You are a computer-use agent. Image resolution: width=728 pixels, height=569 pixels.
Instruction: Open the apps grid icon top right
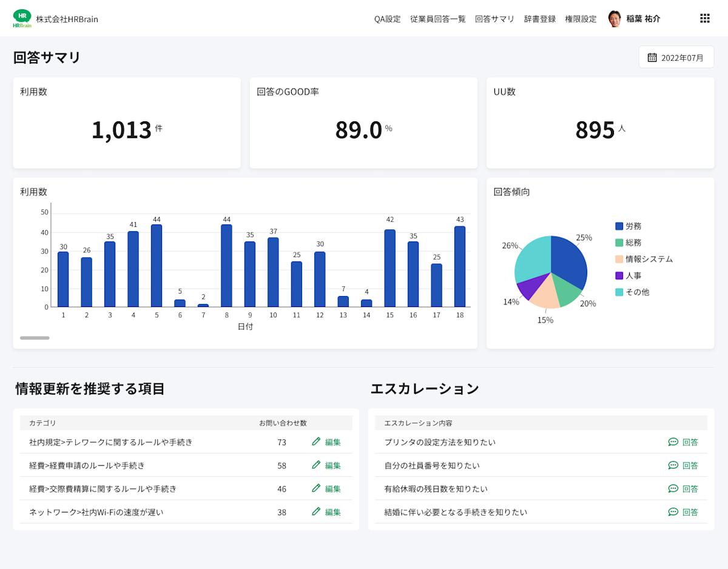[x=704, y=18]
